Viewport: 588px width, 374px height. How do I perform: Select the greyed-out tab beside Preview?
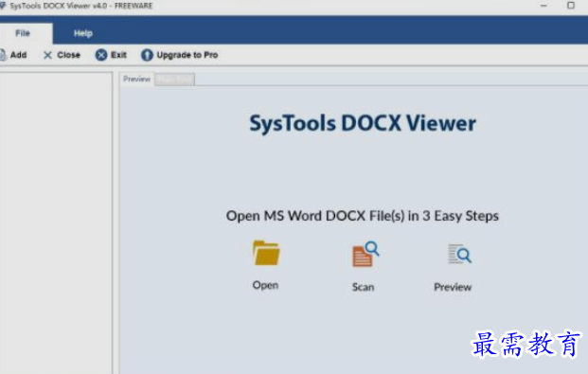point(174,80)
